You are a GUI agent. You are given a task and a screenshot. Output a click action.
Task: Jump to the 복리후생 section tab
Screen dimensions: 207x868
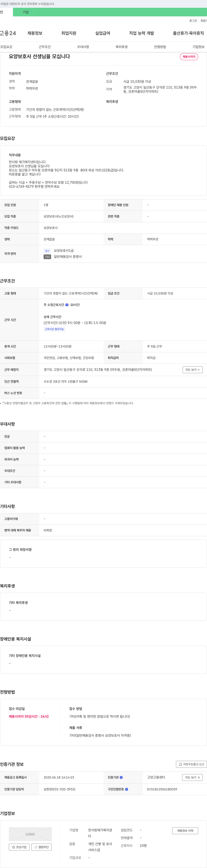coord(121,47)
